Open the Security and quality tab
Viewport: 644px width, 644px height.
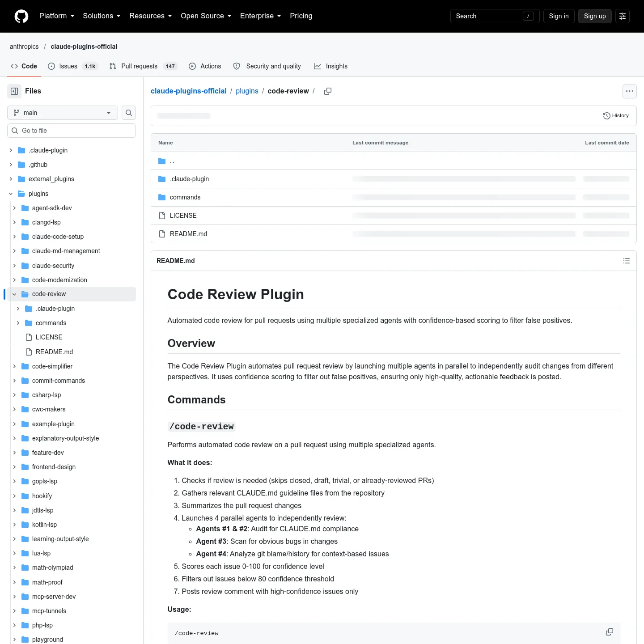267,66
